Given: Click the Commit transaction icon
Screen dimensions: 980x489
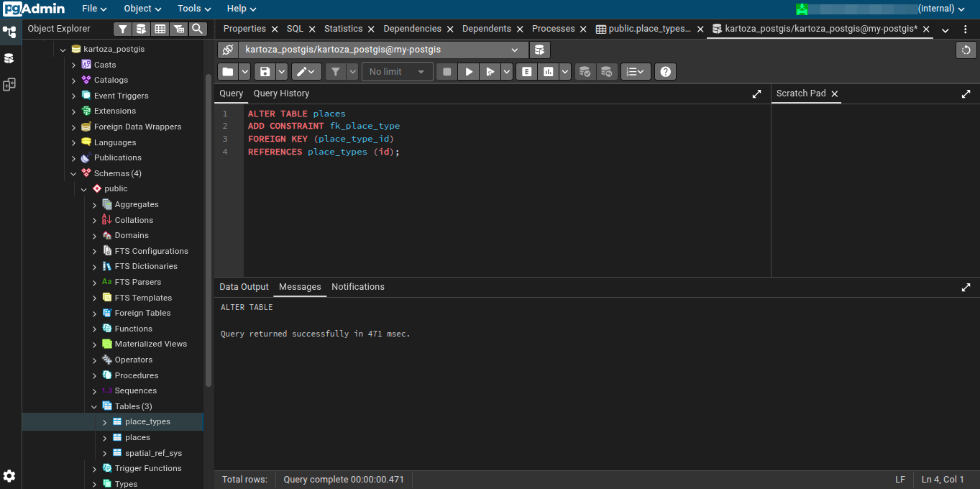Looking at the screenshot, I should (x=585, y=72).
